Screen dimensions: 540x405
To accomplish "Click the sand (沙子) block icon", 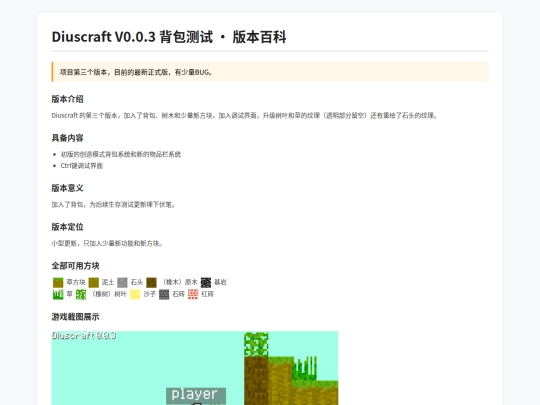I will coord(135,294).
